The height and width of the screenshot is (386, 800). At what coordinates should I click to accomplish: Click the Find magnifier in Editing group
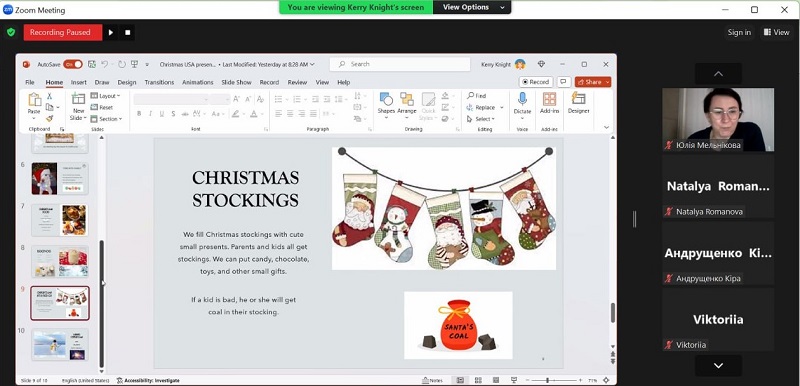coord(470,95)
